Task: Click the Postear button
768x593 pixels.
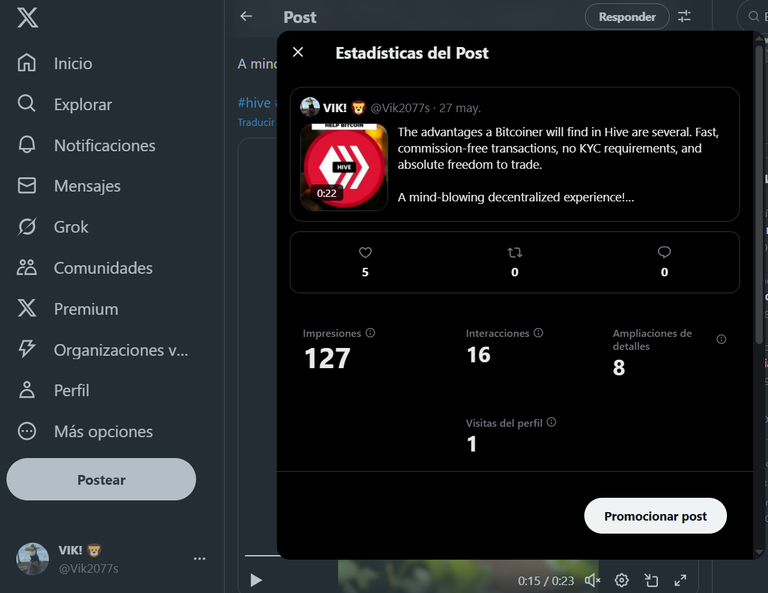Action: tap(101, 479)
